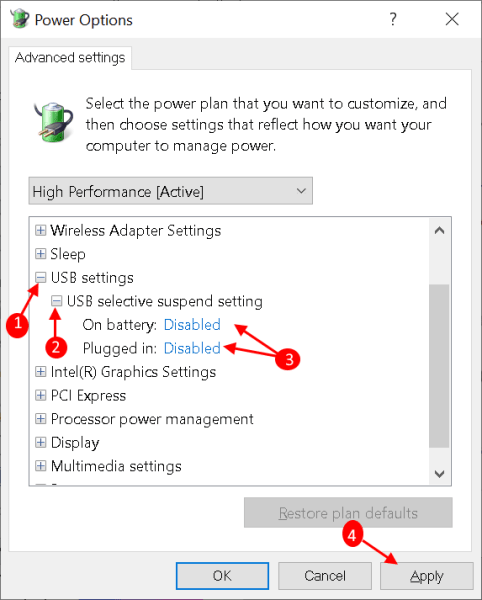Collapse the USB settings node
This screenshot has height=600, width=482.
40,277
